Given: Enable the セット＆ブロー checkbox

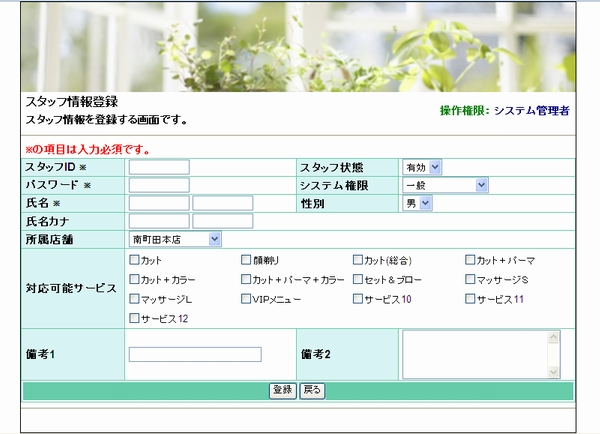Looking at the screenshot, I should [358, 279].
